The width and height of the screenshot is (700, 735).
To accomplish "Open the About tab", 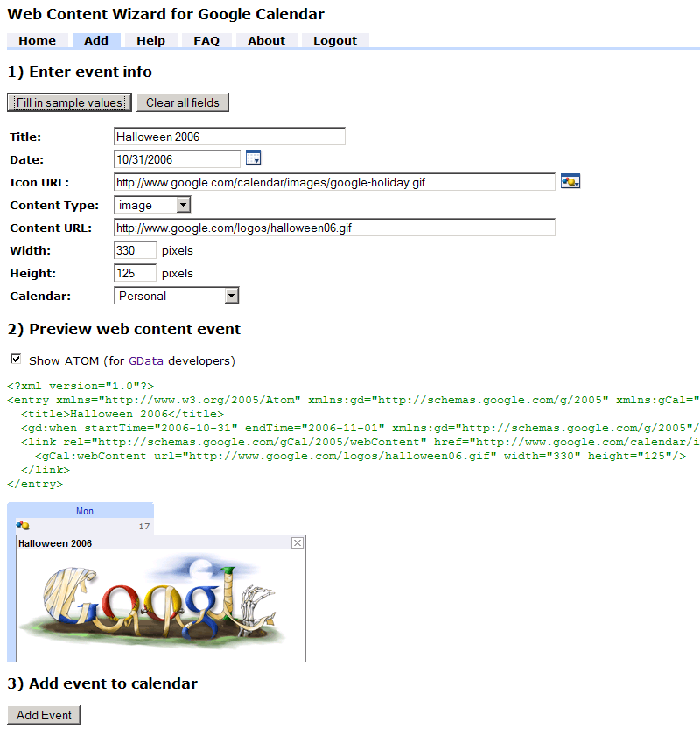I will point(266,41).
